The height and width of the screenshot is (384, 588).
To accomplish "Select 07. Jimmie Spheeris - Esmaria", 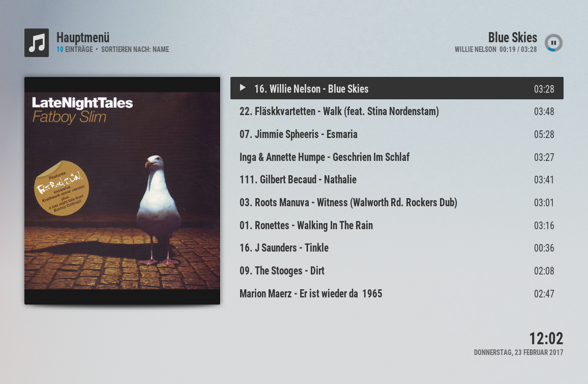I will [397, 134].
